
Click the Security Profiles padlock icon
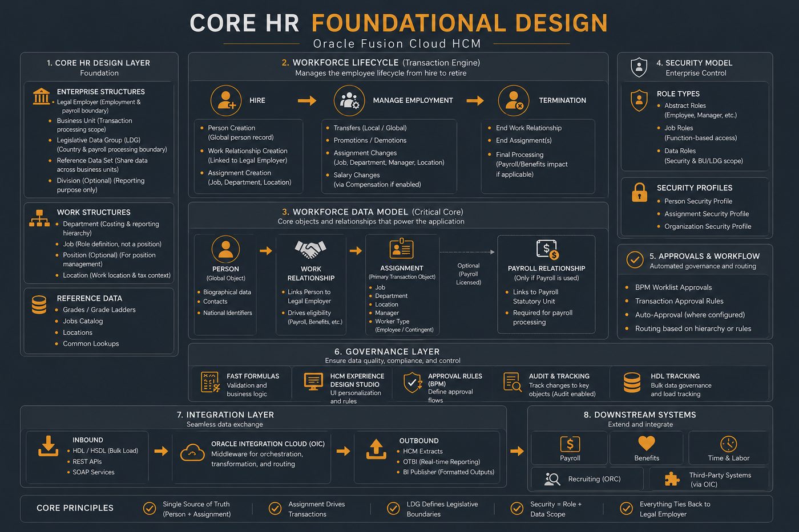(x=639, y=192)
